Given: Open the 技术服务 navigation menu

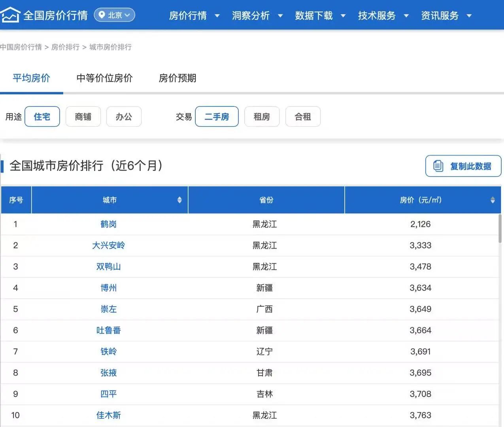Looking at the screenshot, I should tap(383, 15).
